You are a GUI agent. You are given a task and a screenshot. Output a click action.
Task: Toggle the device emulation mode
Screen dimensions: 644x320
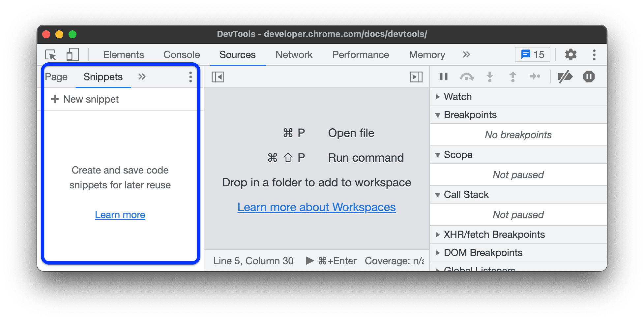click(x=73, y=55)
